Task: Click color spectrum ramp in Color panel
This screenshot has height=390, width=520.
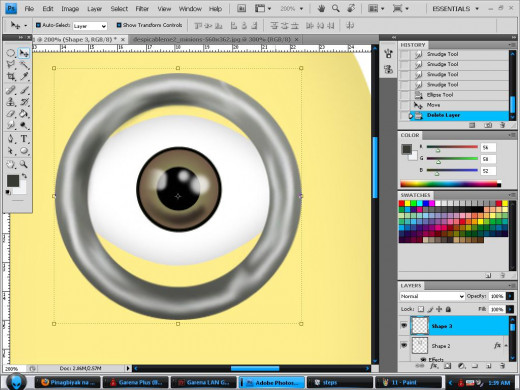Action: (449, 184)
